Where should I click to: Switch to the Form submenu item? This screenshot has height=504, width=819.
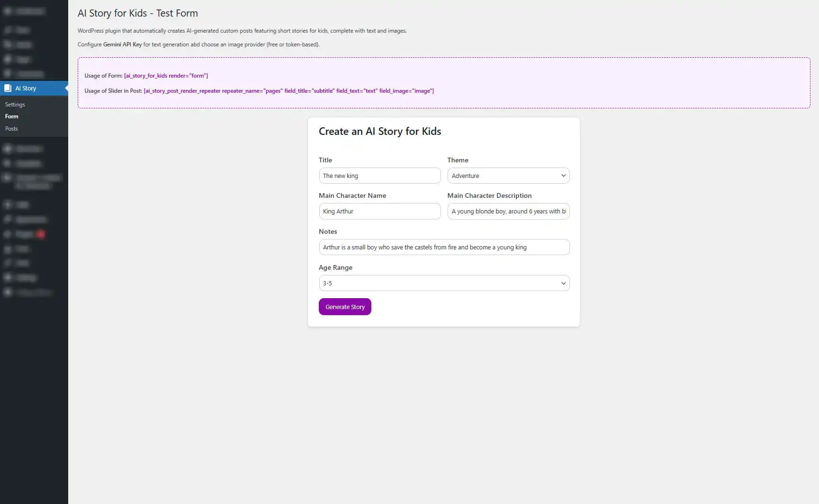[x=11, y=116]
